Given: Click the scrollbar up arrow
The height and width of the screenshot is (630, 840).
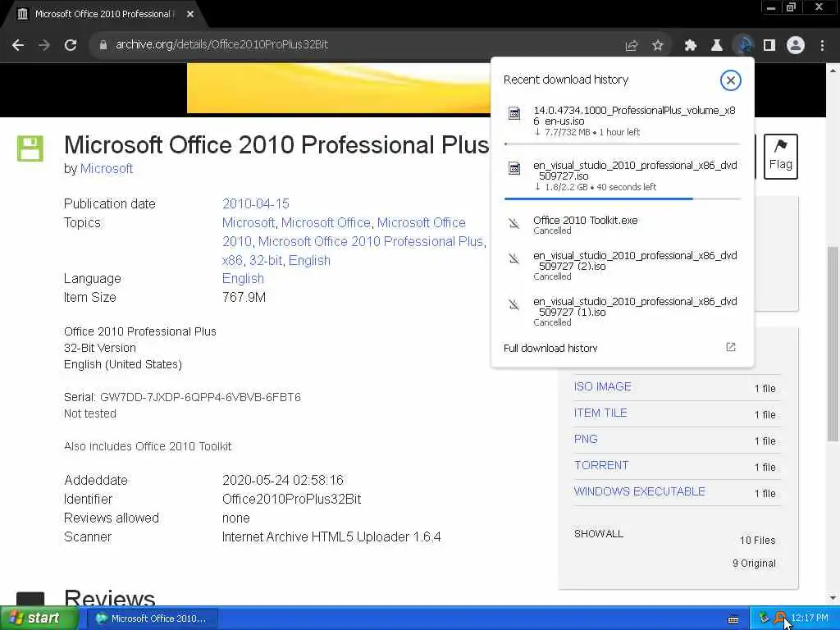Looking at the screenshot, I should tap(833, 71).
